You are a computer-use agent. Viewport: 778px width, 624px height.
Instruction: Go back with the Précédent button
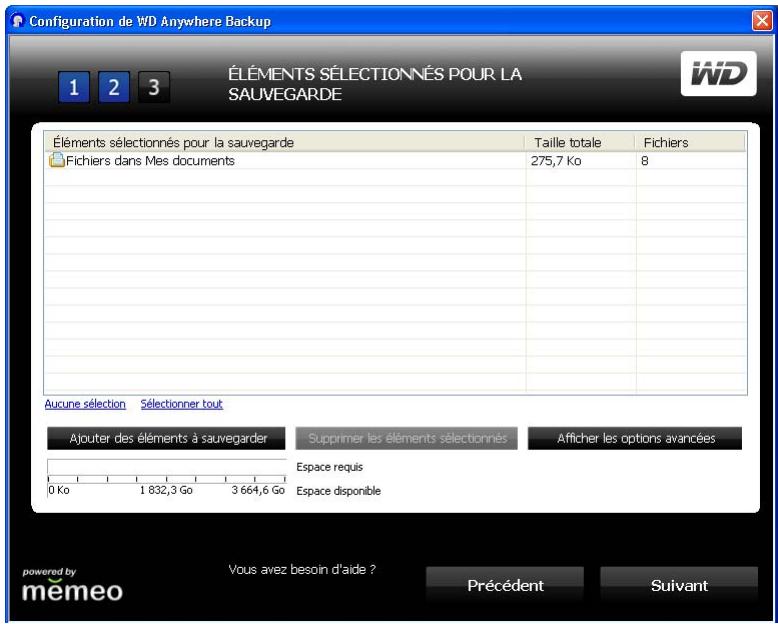[x=505, y=585]
